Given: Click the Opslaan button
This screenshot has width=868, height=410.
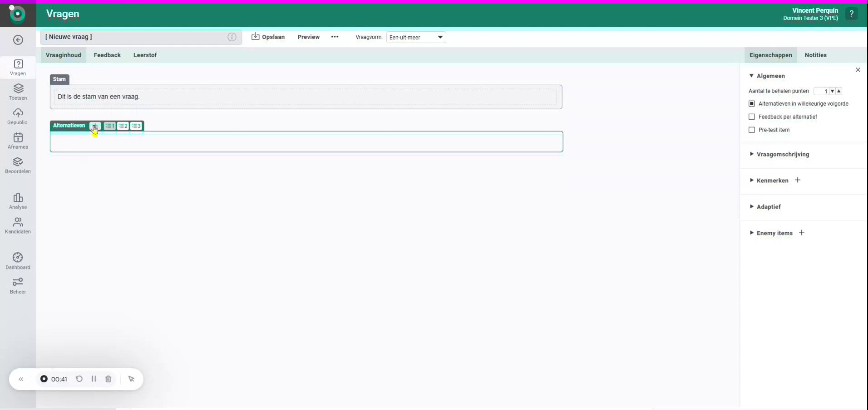Looking at the screenshot, I should (269, 37).
